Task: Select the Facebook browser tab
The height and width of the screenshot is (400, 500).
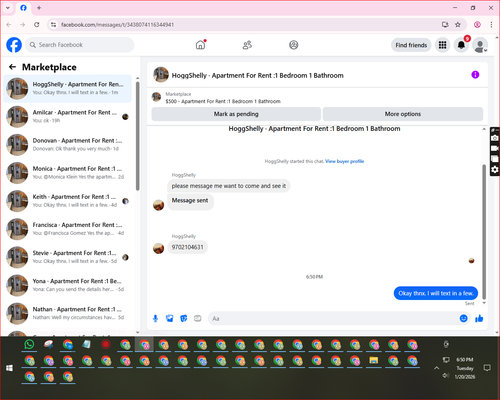Action: tap(23, 8)
